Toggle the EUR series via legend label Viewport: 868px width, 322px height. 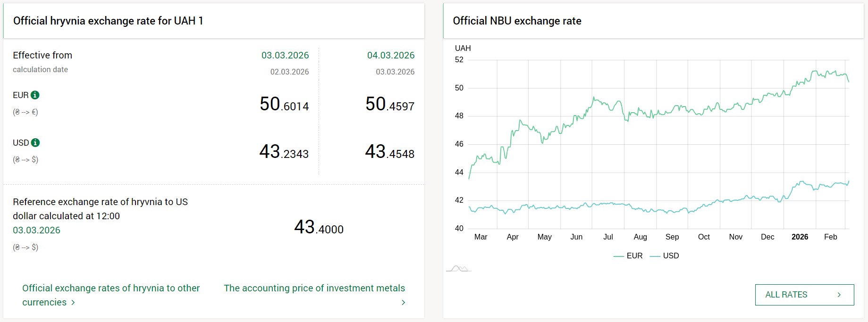point(634,256)
